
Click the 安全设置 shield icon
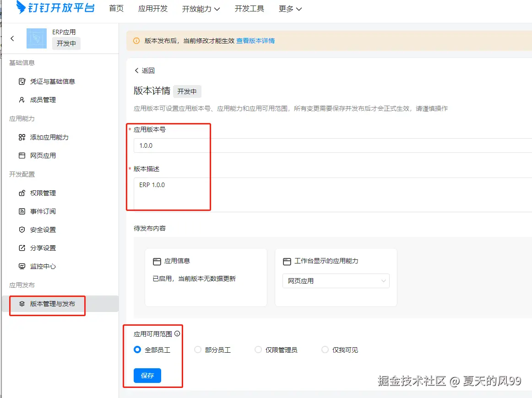click(x=22, y=230)
